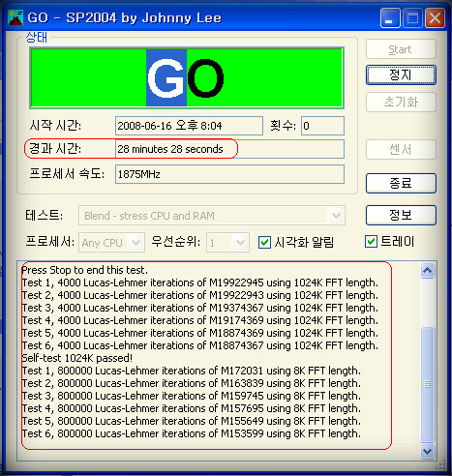Screen dimensions: 452x476
Task: Click the 종료 (Exit) button
Action: tap(401, 183)
